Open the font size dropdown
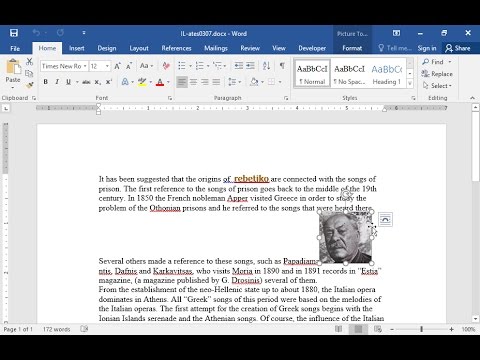This screenshot has width=480, height=360. tap(107, 66)
